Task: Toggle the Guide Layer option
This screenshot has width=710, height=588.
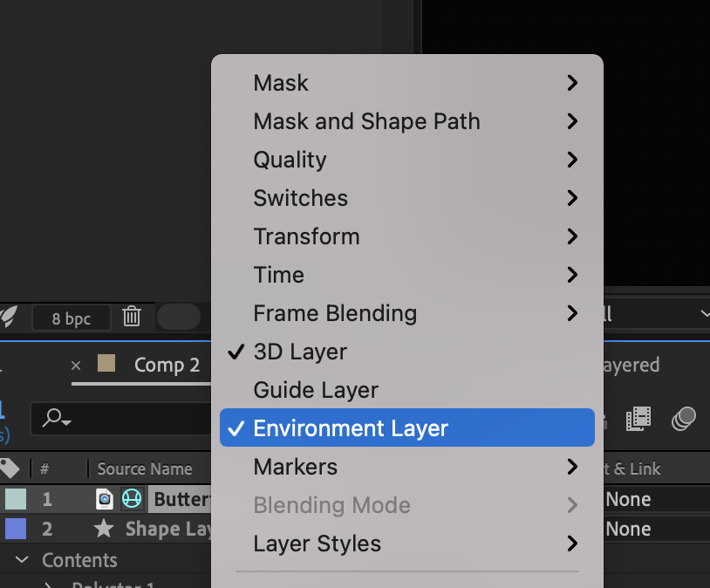Action: [x=316, y=390]
